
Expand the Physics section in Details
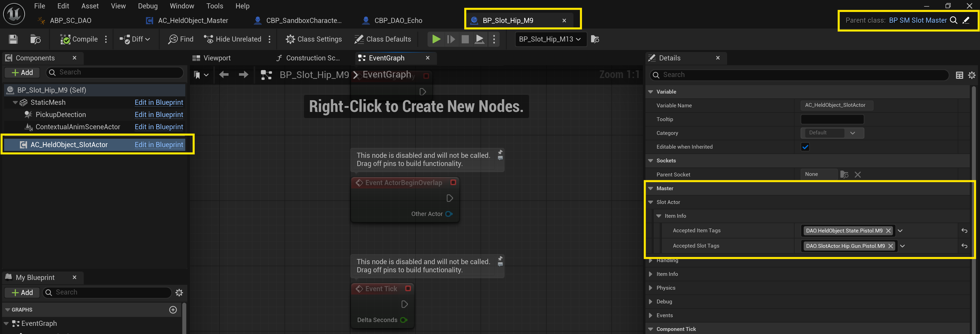pyautogui.click(x=651, y=288)
